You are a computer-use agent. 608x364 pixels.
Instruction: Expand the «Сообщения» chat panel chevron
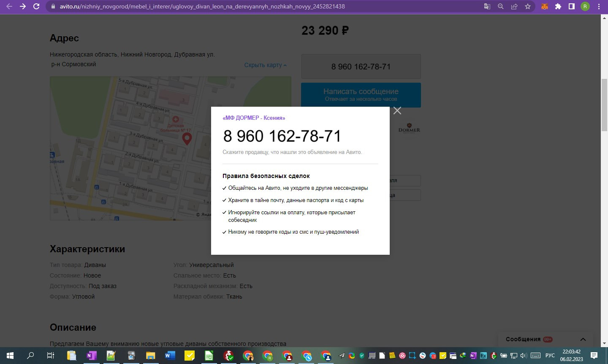583,339
